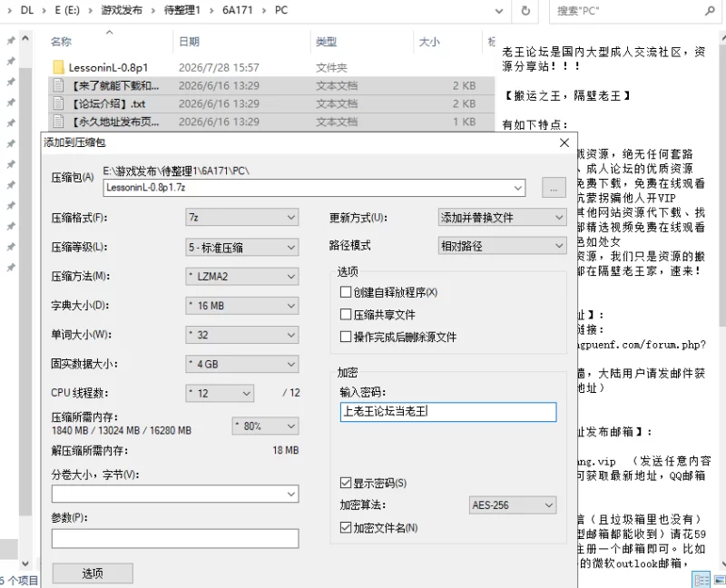
Task: Open the 压缩等级 dropdown
Action: [241, 247]
